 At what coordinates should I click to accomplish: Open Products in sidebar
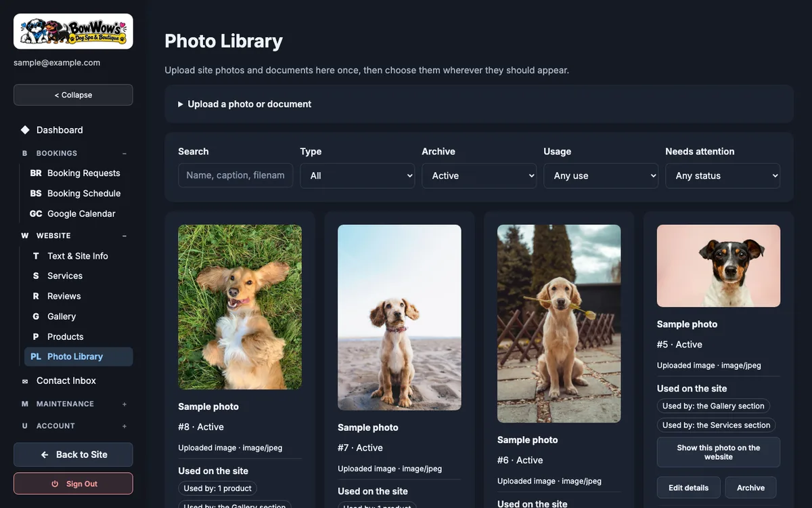[78, 337]
